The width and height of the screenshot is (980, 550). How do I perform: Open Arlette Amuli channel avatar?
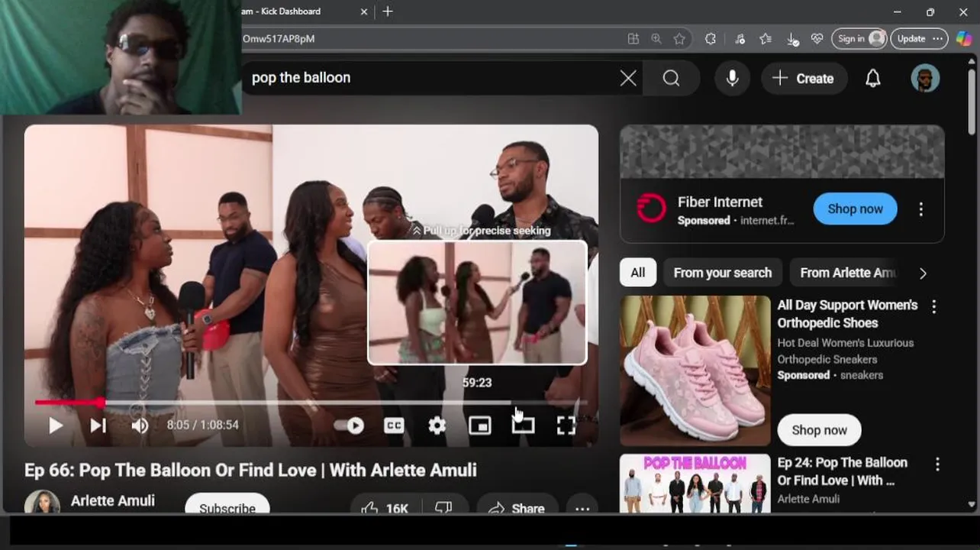pos(42,502)
